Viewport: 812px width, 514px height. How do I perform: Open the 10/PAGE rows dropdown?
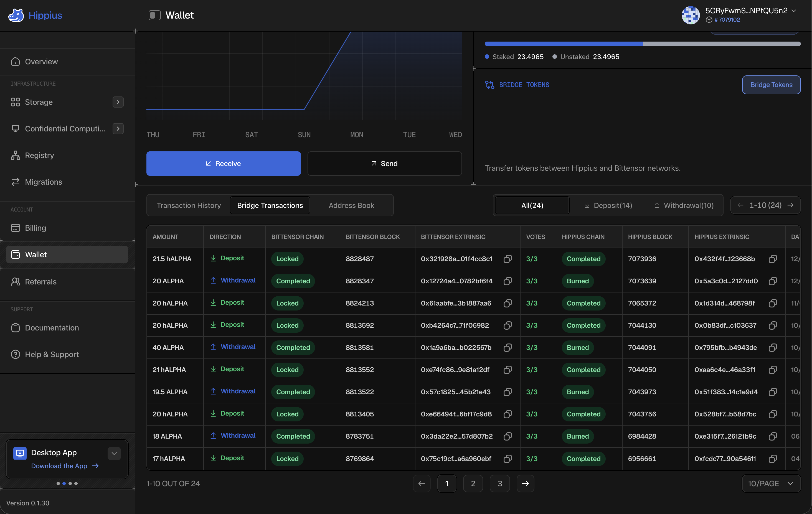coord(771,483)
